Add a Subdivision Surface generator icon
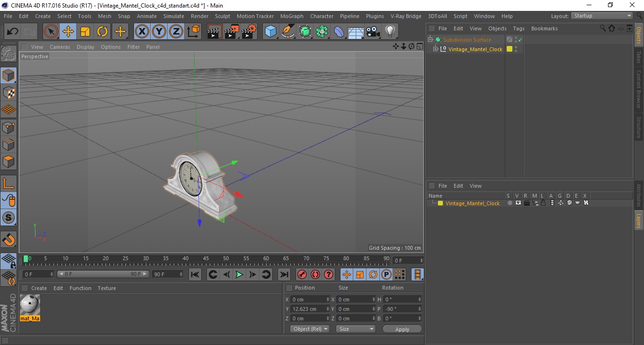Screen dimensions: 644x345 [305, 32]
